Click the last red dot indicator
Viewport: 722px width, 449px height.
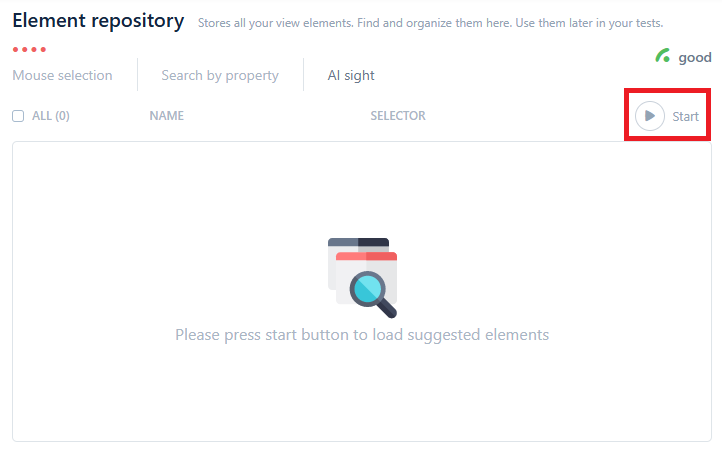(43, 49)
